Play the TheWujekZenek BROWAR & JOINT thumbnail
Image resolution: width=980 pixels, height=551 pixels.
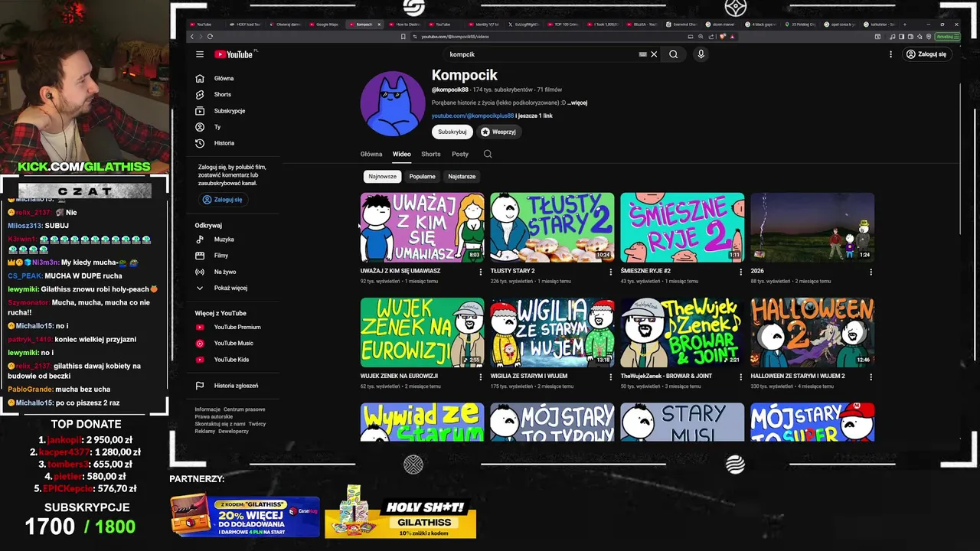682,332
